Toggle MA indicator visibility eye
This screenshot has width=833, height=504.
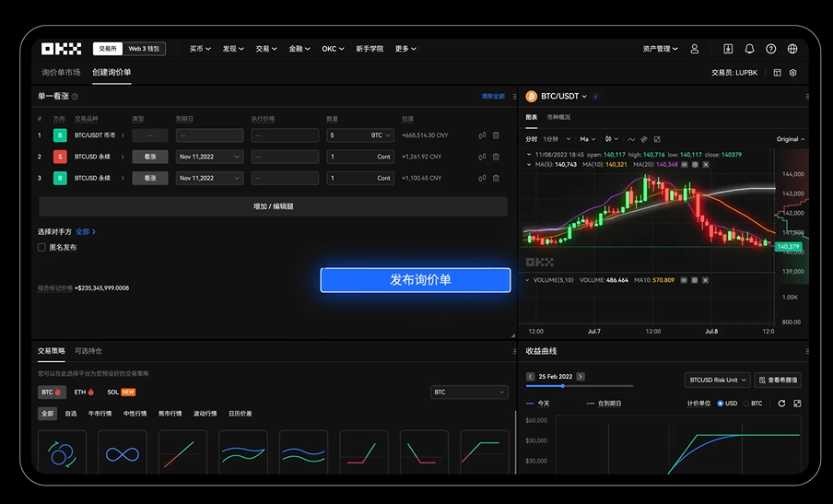tap(685, 165)
